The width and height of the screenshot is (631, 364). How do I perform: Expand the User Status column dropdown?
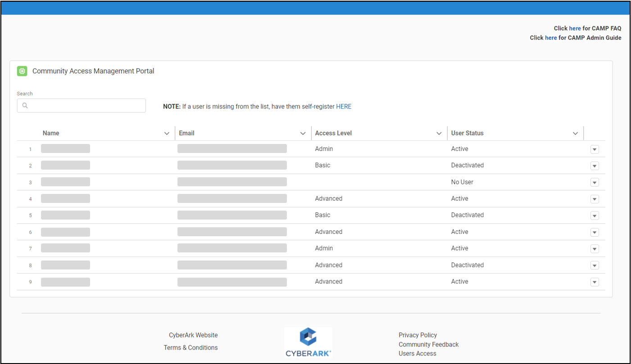pos(575,133)
